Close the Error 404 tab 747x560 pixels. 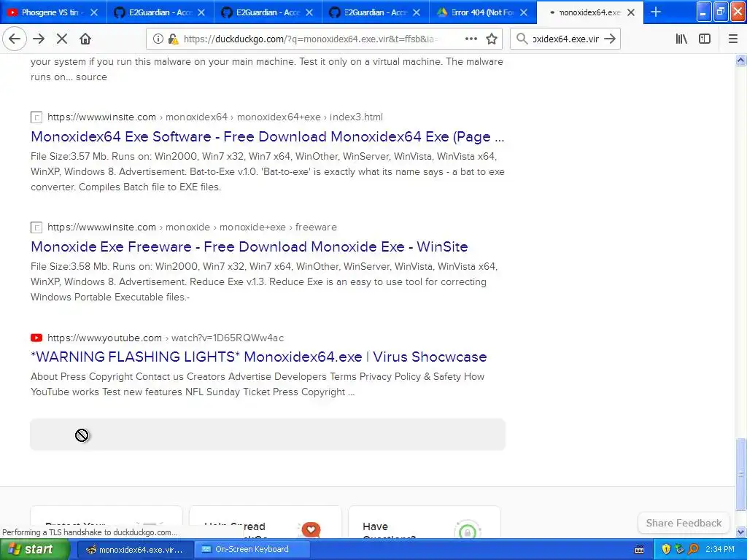[x=524, y=12]
